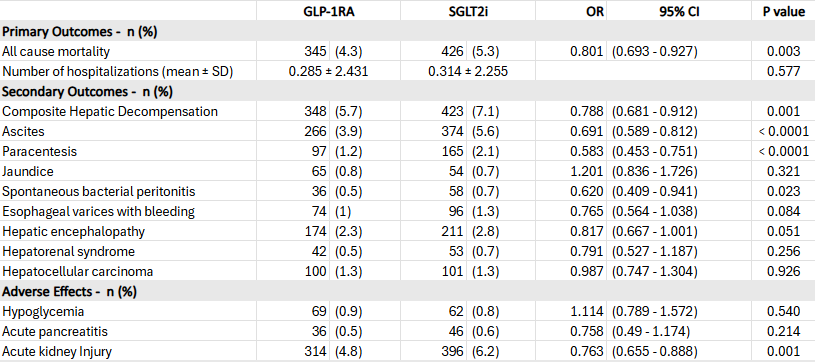The image size is (815, 362).
Task: Select the GLP-1RA column header cell
Action: coord(328,11)
